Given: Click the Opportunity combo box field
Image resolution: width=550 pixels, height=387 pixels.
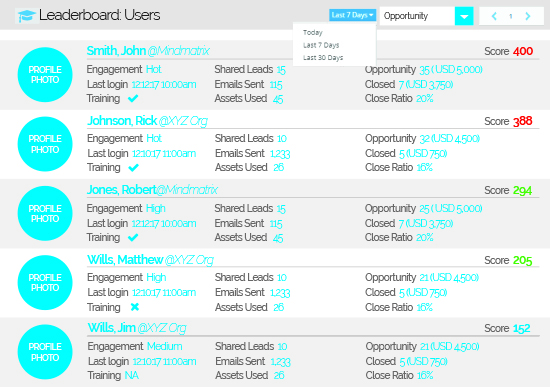Looking at the screenshot, I should pyautogui.click(x=417, y=16).
